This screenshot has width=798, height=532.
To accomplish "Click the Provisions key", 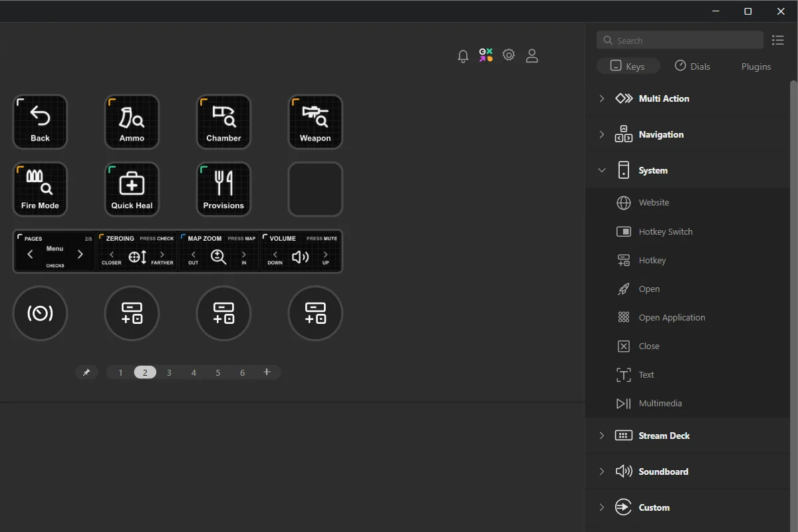I will [x=223, y=189].
